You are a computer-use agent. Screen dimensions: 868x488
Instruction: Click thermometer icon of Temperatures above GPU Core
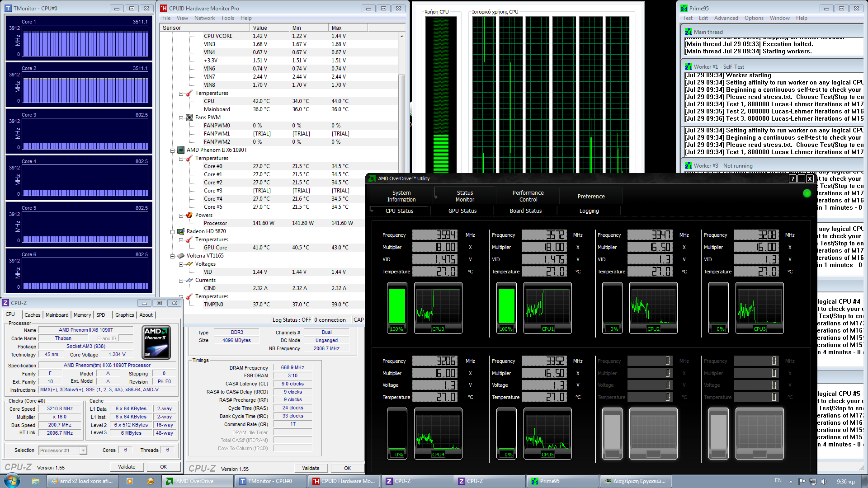click(x=189, y=239)
